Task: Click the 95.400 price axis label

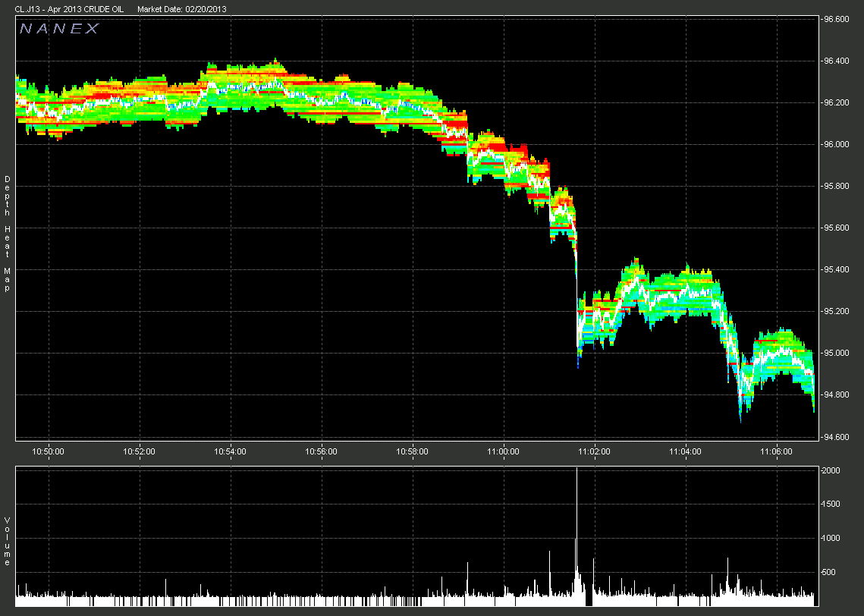Action: pyautogui.click(x=835, y=269)
